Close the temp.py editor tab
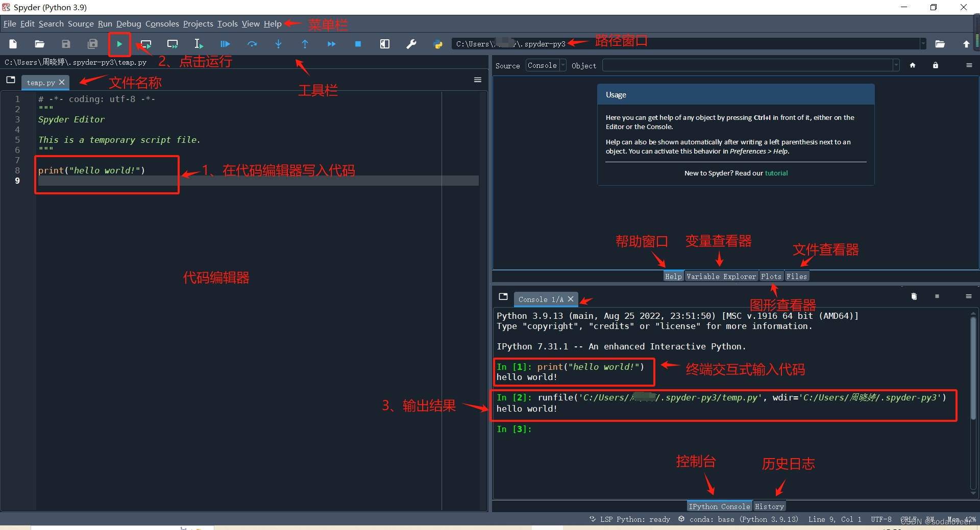The width and height of the screenshot is (980, 530). point(62,82)
